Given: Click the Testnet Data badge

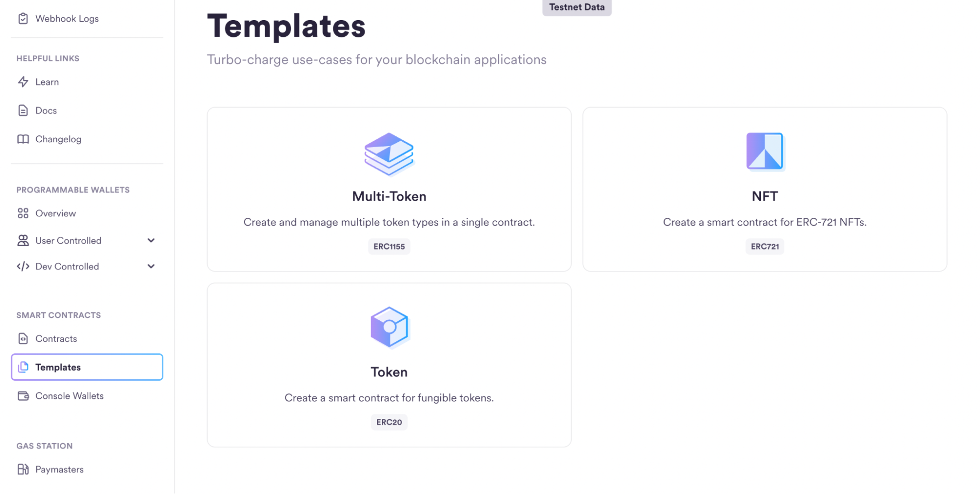Looking at the screenshot, I should click(x=577, y=7).
